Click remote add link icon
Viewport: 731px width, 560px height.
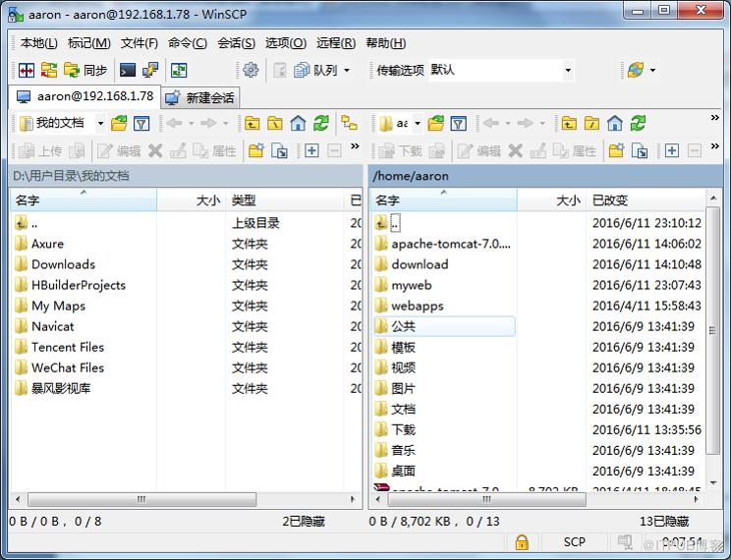point(640,150)
